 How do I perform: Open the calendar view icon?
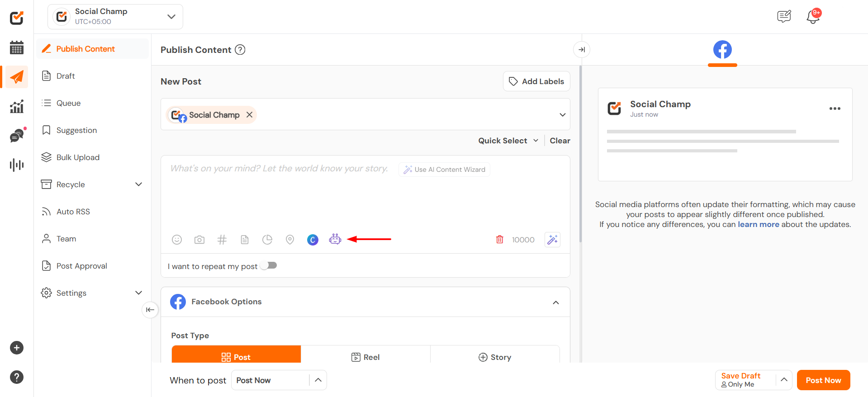coord(17,47)
